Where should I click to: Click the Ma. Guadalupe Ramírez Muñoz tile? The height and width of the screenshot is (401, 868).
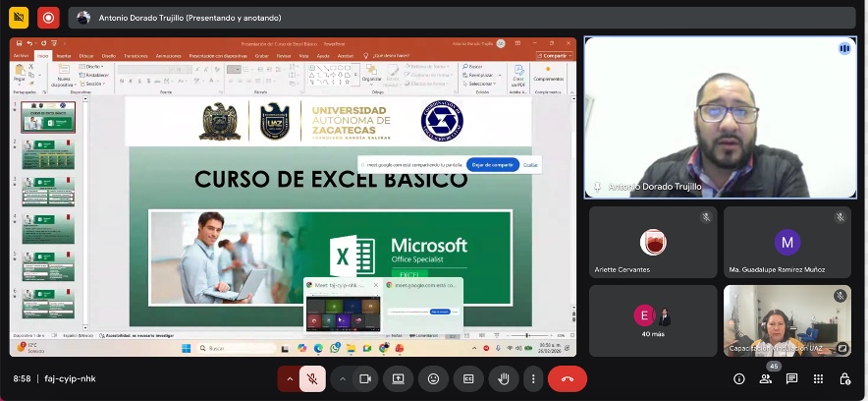pyautogui.click(x=787, y=242)
